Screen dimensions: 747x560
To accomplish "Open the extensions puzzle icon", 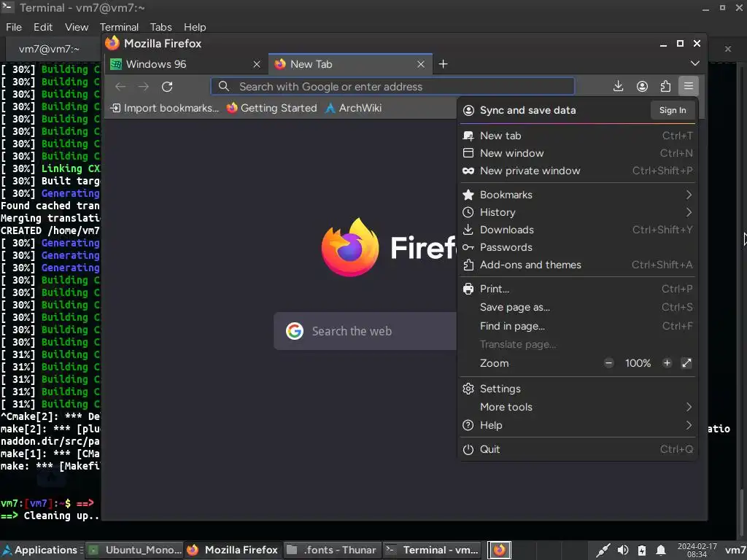I will 665,86.
